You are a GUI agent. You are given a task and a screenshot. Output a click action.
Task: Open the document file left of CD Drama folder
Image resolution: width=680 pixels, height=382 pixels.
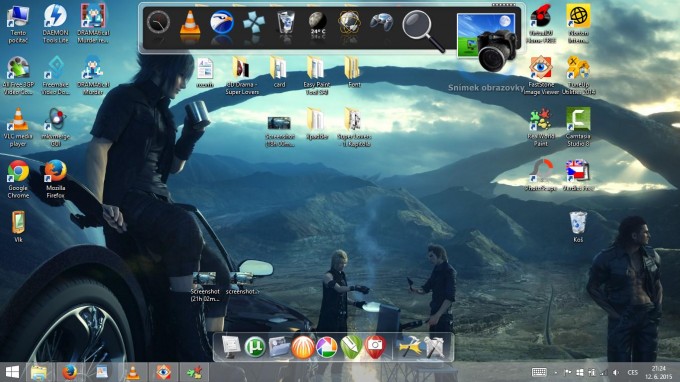tap(205, 72)
